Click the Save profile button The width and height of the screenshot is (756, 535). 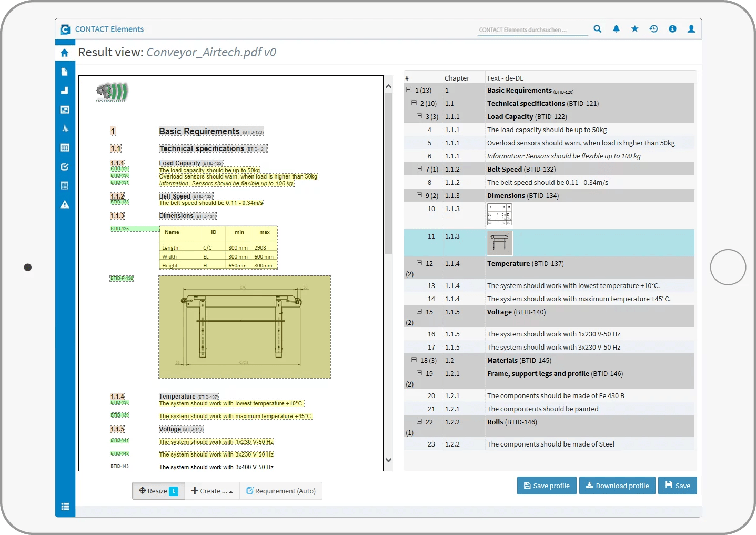coord(547,486)
